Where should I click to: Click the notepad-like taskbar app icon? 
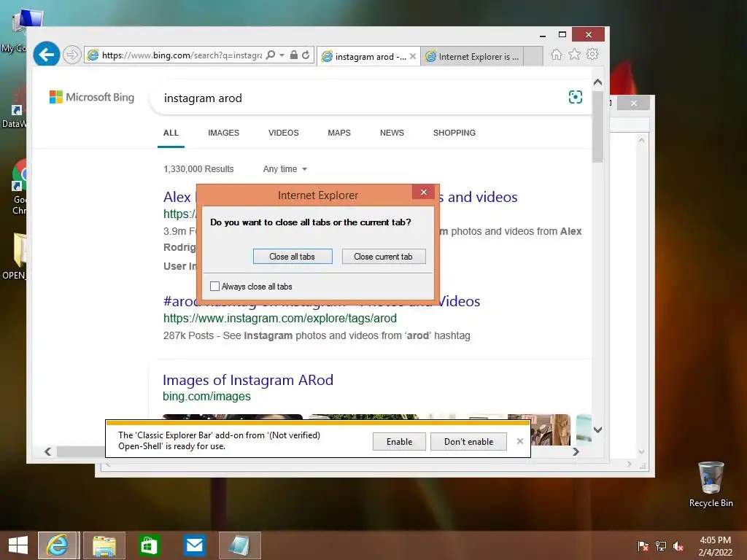pyautogui.click(x=239, y=545)
